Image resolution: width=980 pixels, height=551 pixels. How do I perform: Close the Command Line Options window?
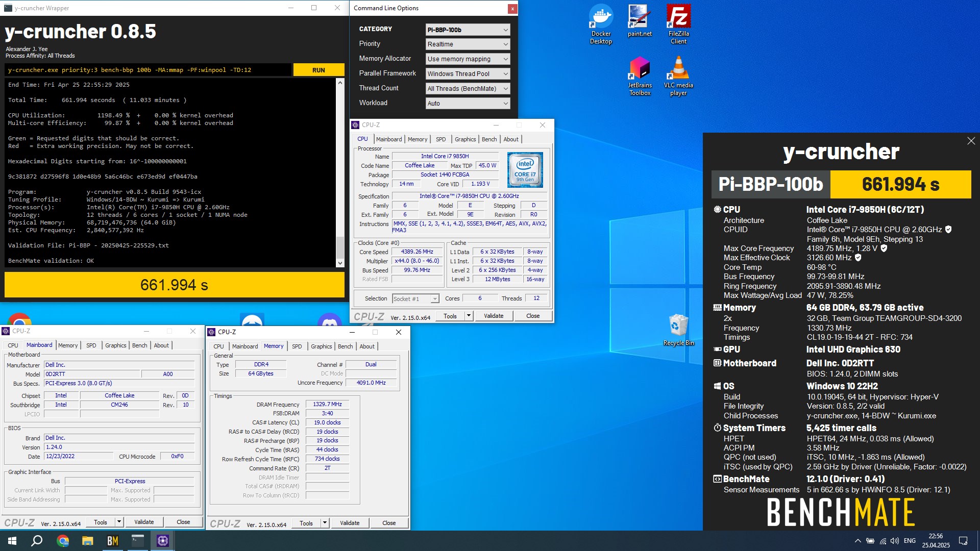[512, 8]
